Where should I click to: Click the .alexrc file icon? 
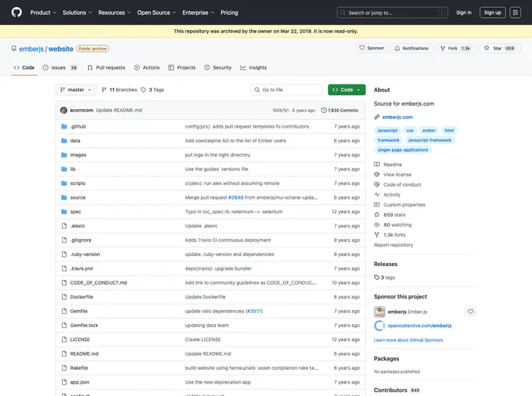coord(63,226)
